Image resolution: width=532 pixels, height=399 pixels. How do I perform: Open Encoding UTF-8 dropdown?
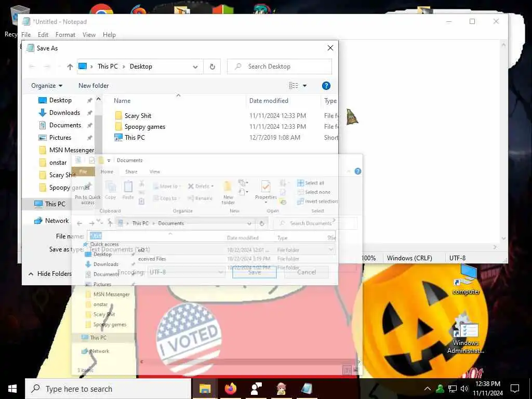pyautogui.click(x=187, y=272)
